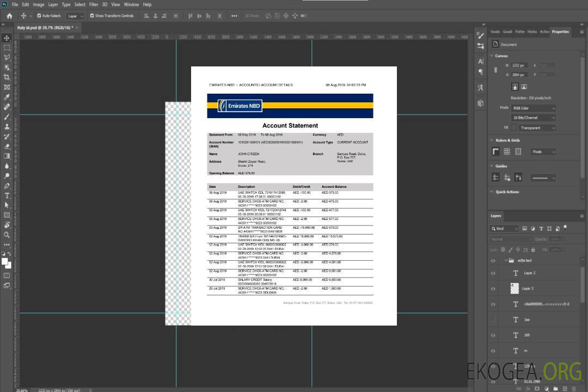Select the Rectangular Marquee tool
Viewport: 588px width, 392px height.
click(x=7, y=48)
